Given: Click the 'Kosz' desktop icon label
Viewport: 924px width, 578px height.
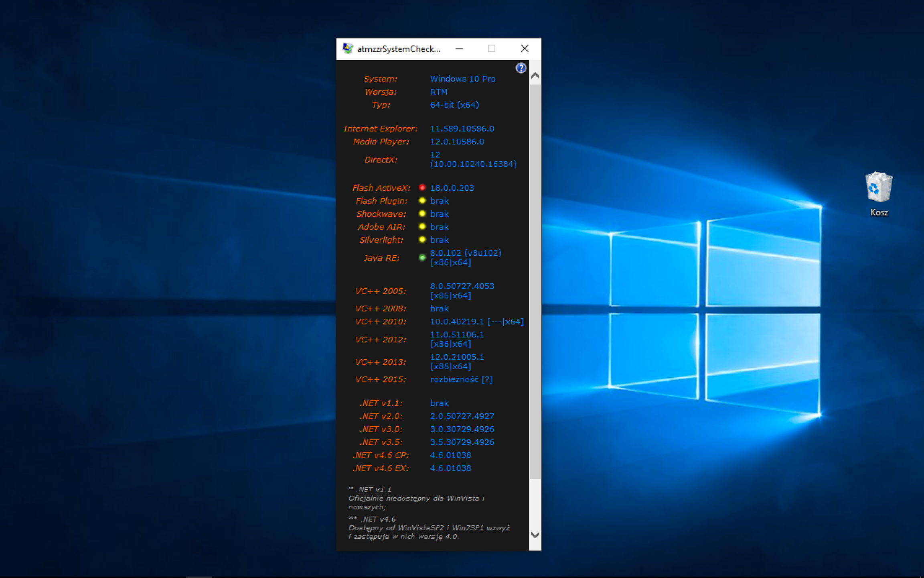Looking at the screenshot, I should [x=879, y=212].
